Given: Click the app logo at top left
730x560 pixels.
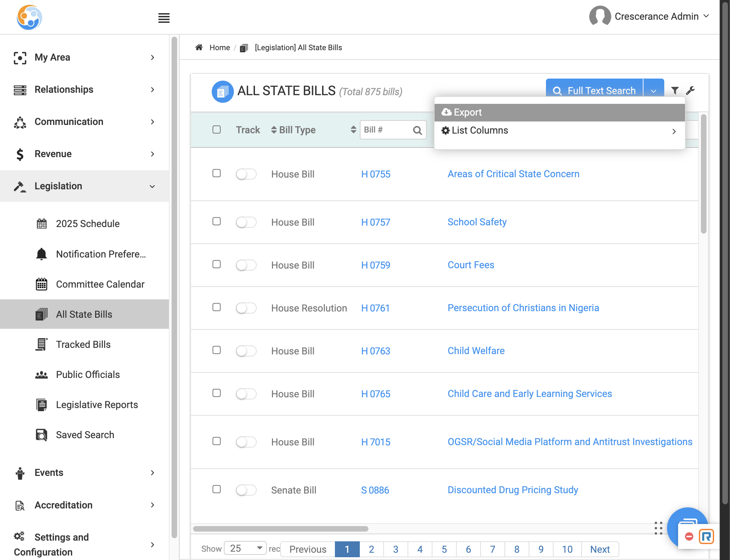Looking at the screenshot, I should [x=29, y=17].
